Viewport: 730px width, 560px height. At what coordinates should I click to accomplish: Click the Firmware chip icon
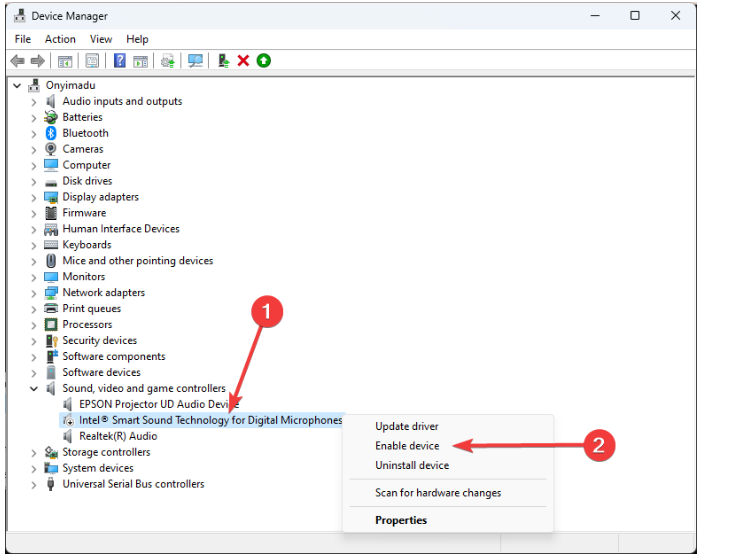click(x=51, y=213)
